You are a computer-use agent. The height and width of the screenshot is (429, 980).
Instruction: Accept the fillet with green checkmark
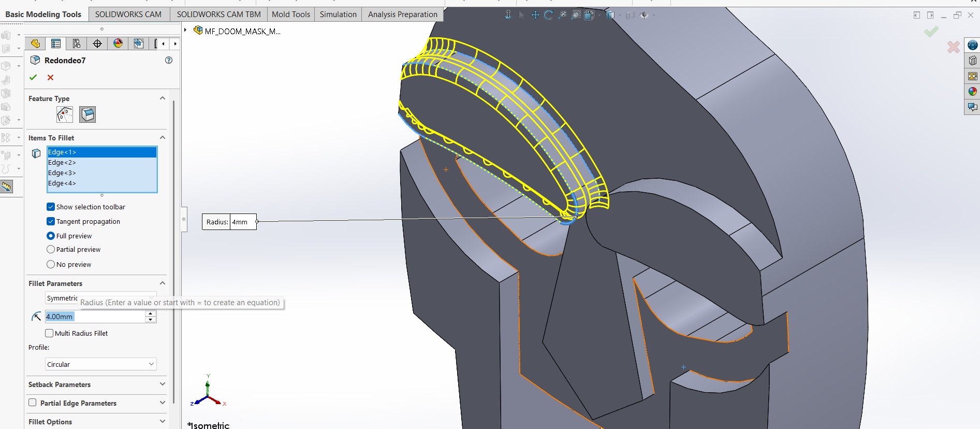33,77
